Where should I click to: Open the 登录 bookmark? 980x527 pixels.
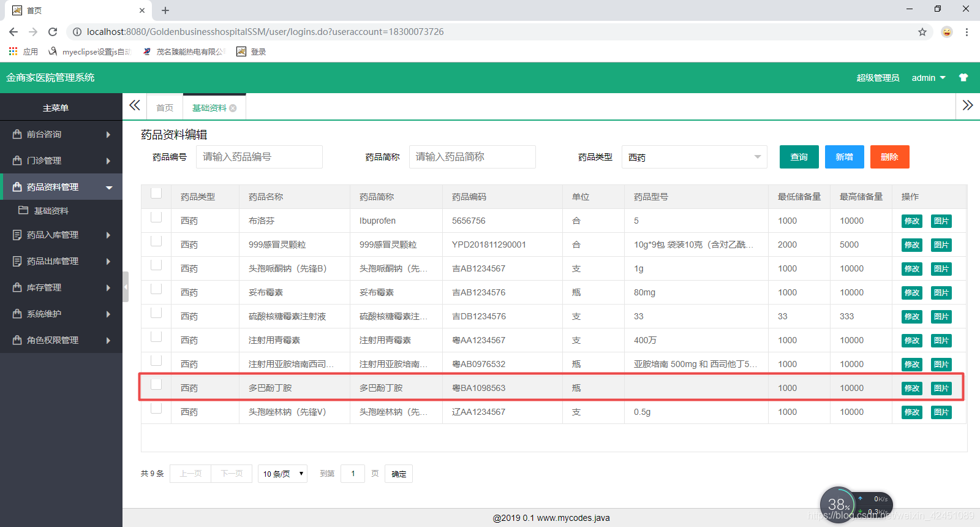[251, 51]
